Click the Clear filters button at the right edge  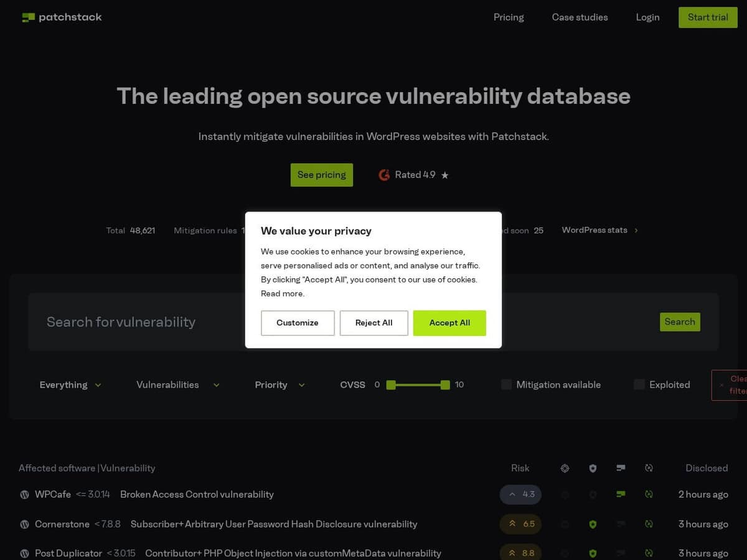click(x=730, y=385)
